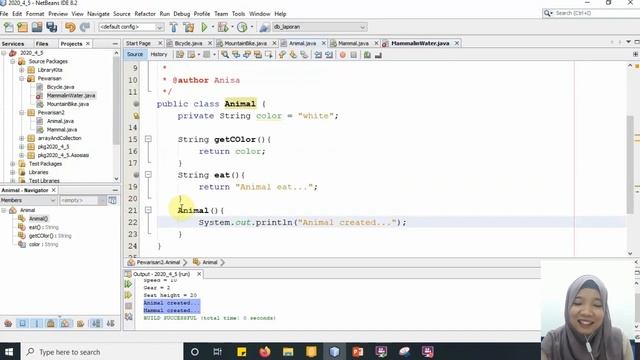Close the Output panel tab
Viewport: 640px width, 360px height.
[199, 274]
